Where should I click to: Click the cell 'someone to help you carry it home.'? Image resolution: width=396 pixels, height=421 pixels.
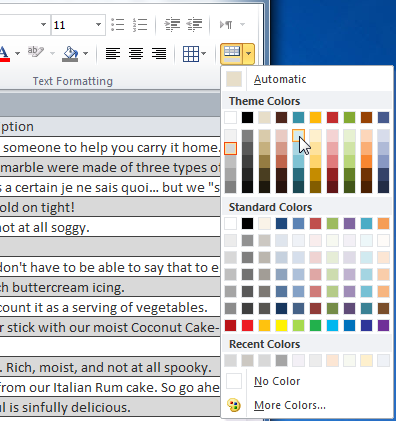click(x=110, y=147)
